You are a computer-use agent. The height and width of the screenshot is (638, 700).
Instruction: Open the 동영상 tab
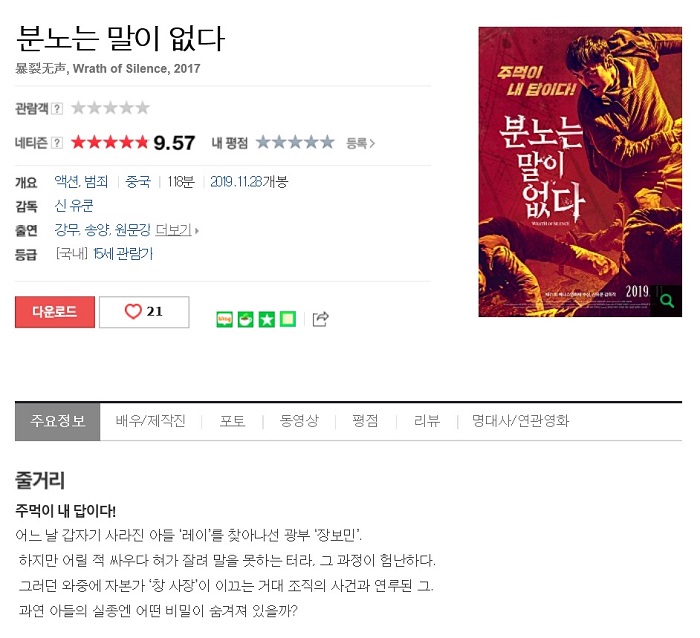click(299, 421)
